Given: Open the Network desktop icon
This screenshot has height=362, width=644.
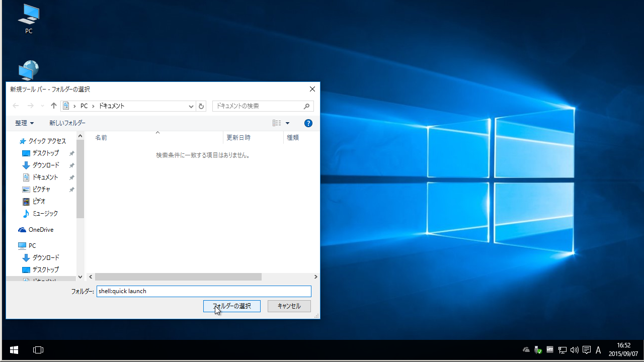Looking at the screenshot, I should coord(29,71).
